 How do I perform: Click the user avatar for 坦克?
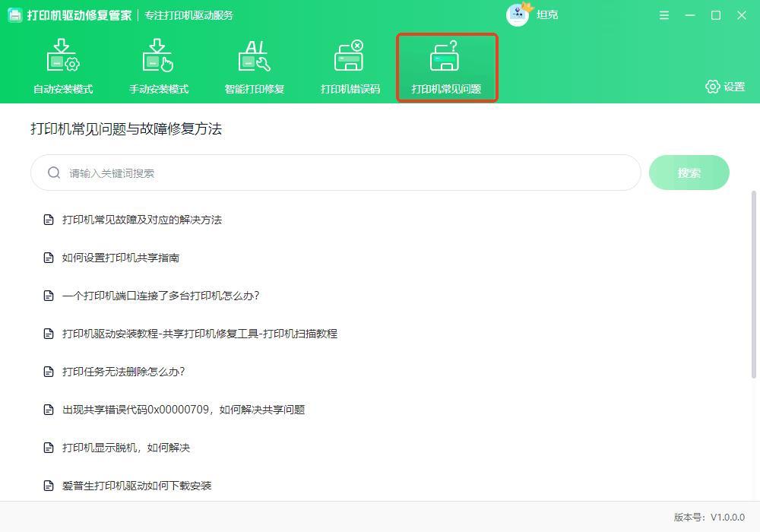click(x=518, y=14)
